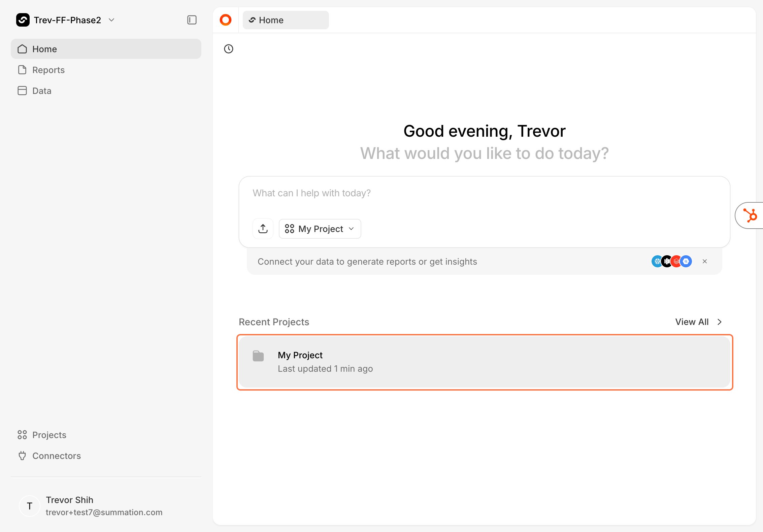Click the workspace logo icon
Screen dimensions: 763x532
[x=23, y=20]
